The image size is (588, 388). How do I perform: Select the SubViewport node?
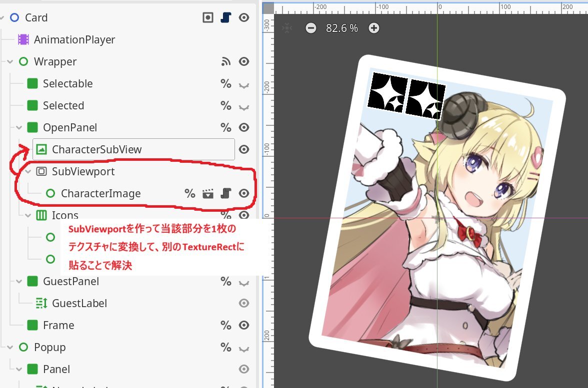(83, 172)
